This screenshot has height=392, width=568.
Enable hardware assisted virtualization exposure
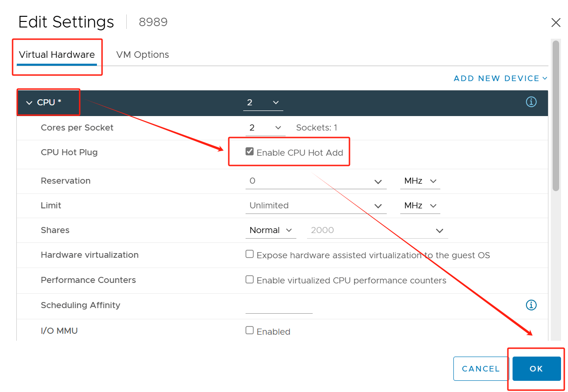click(x=249, y=254)
